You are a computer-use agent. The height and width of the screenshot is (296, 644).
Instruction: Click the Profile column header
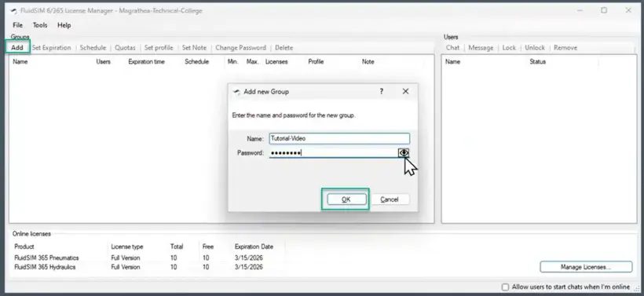click(316, 61)
